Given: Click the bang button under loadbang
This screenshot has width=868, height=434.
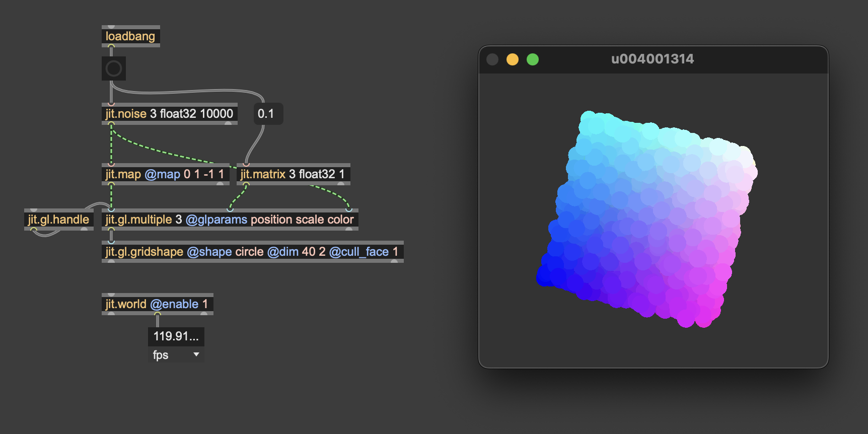Looking at the screenshot, I should (x=114, y=68).
